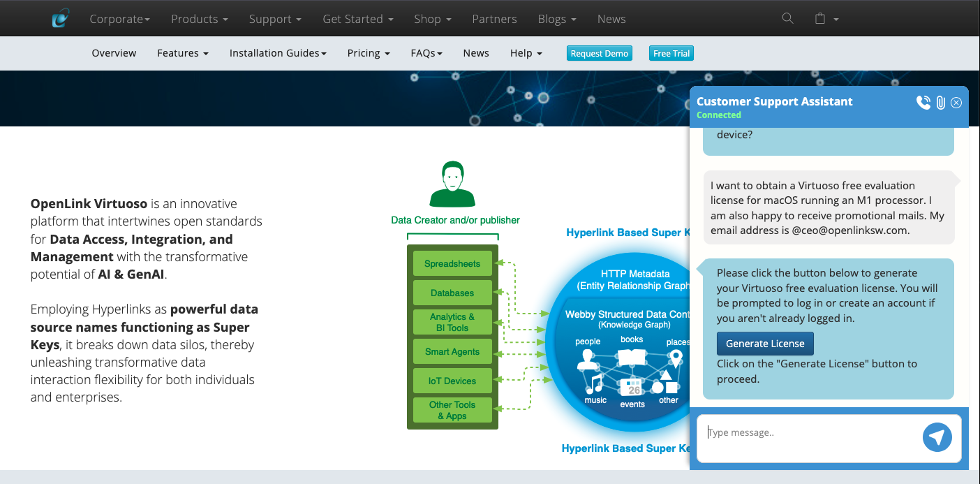
Task: Expand the FAQs dropdown
Action: [x=426, y=53]
